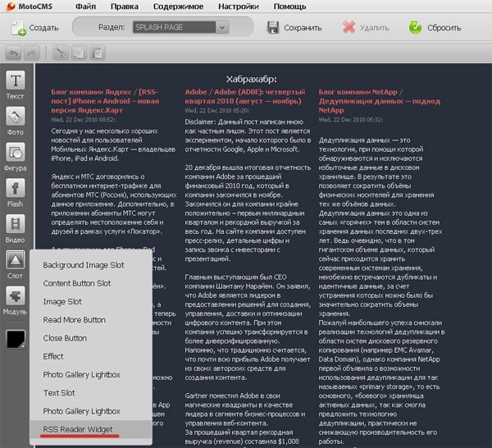Select the Video (Видео) tool
Image resolution: width=492 pixels, height=448 pixels.
coord(16,225)
